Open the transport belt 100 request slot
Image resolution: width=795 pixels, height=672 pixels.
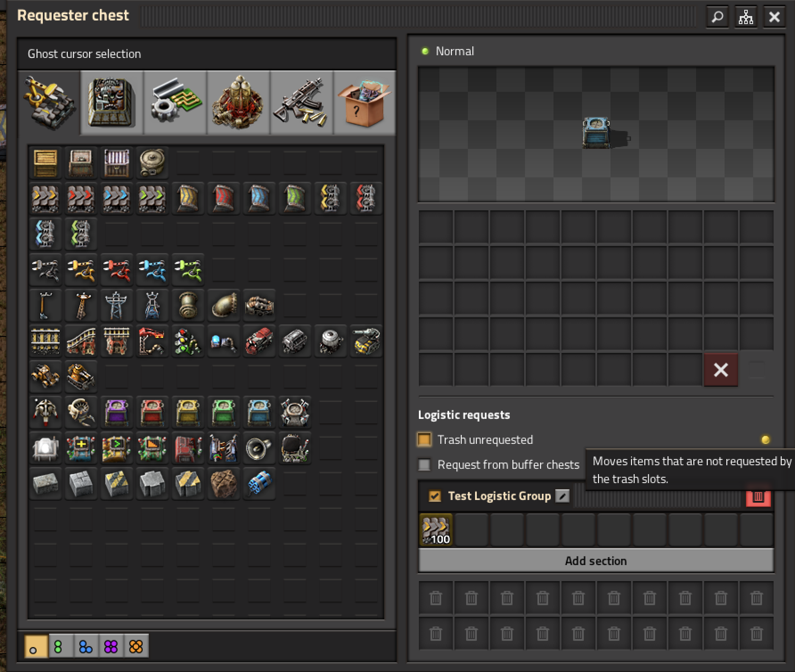pyautogui.click(x=436, y=530)
